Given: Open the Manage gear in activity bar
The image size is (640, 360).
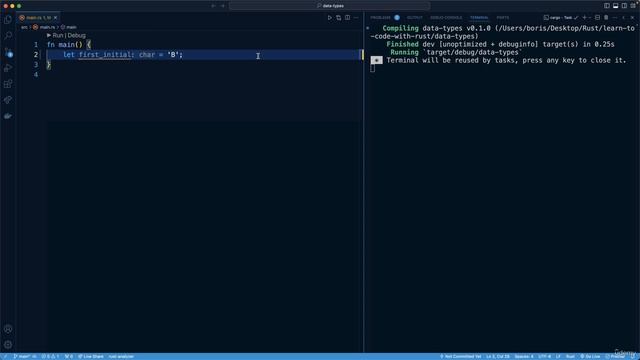Looking at the screenshot, I should pyautogui.click(x=8, y=344).
